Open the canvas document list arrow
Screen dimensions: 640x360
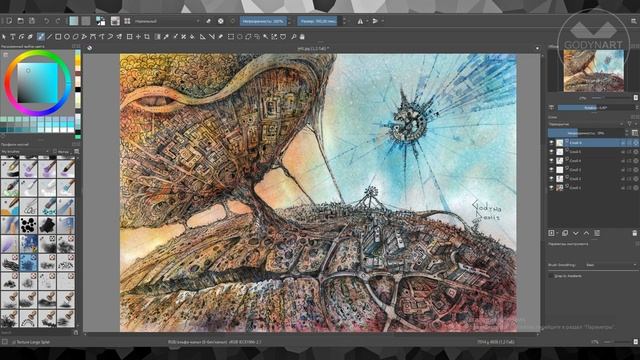537,48
